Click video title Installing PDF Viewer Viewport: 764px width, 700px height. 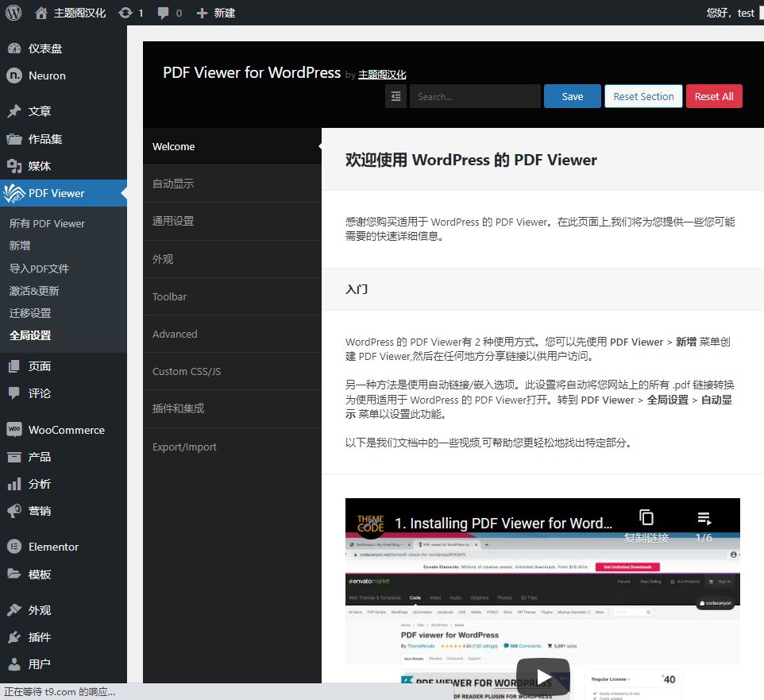tap(504, 523)
